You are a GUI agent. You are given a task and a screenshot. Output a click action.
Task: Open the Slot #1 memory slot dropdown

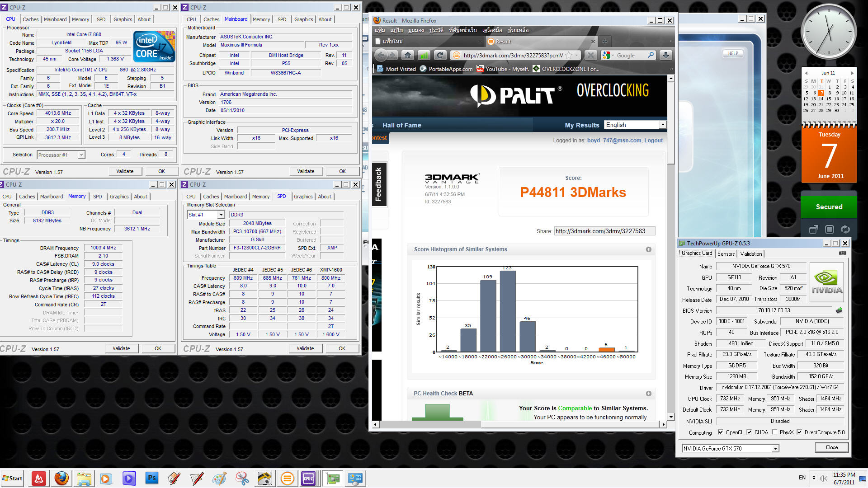tap(221, 215)
